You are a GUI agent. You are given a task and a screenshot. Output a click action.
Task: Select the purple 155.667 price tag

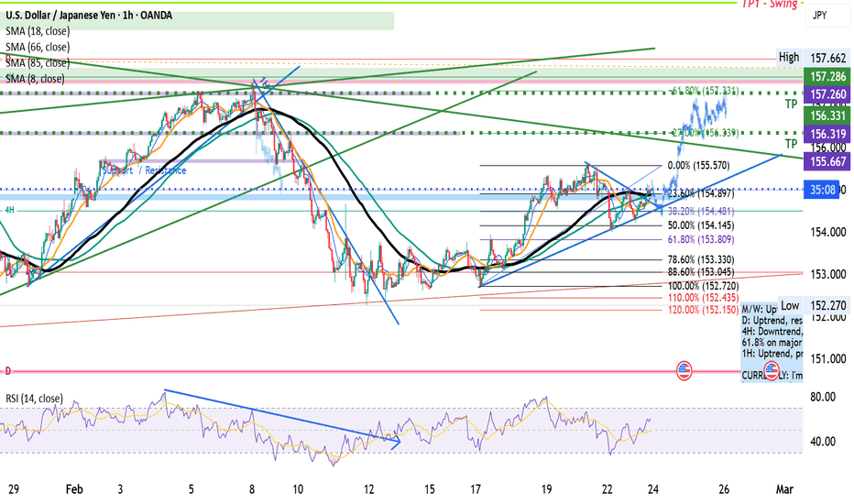tap(827, 160)
